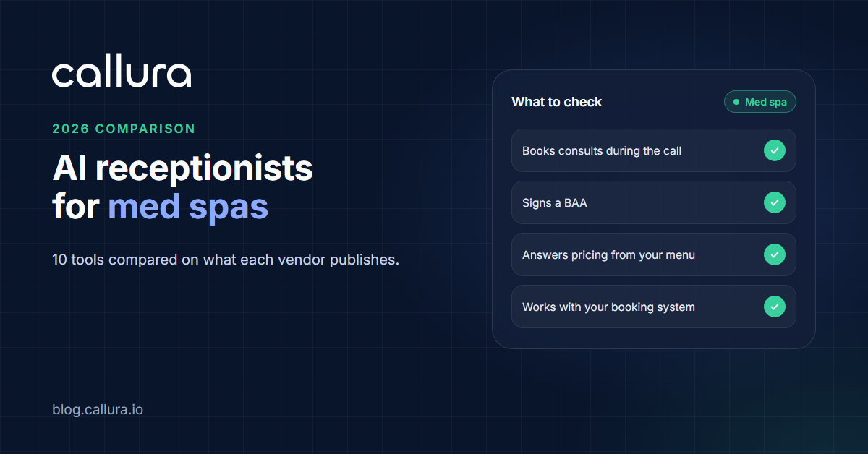The height and width of the screenshot is (454, 868).
Task: Select the Answers pricing from your menu row
Action: [654, 255]
